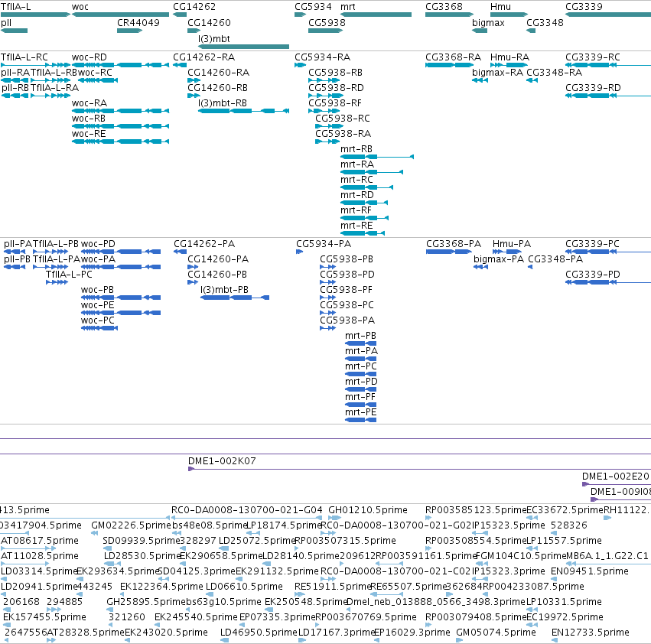
Task: Open the CG3348 gene label
Action: coord(545,23)
